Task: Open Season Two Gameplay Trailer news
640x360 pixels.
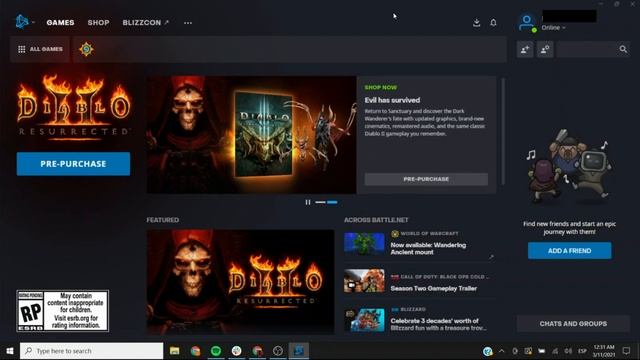Action: 433,289
